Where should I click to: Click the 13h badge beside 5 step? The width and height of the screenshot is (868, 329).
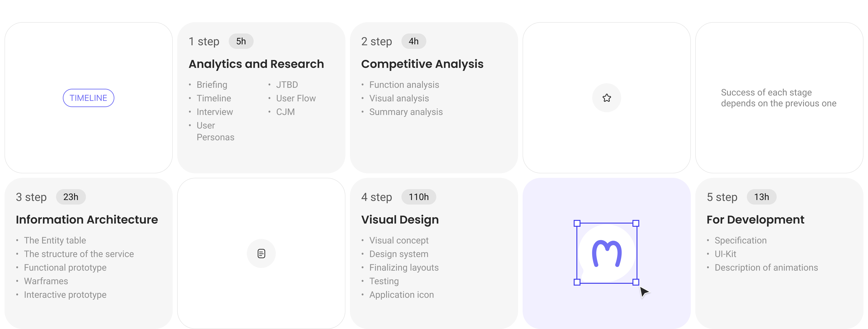(x=762, y=197)
